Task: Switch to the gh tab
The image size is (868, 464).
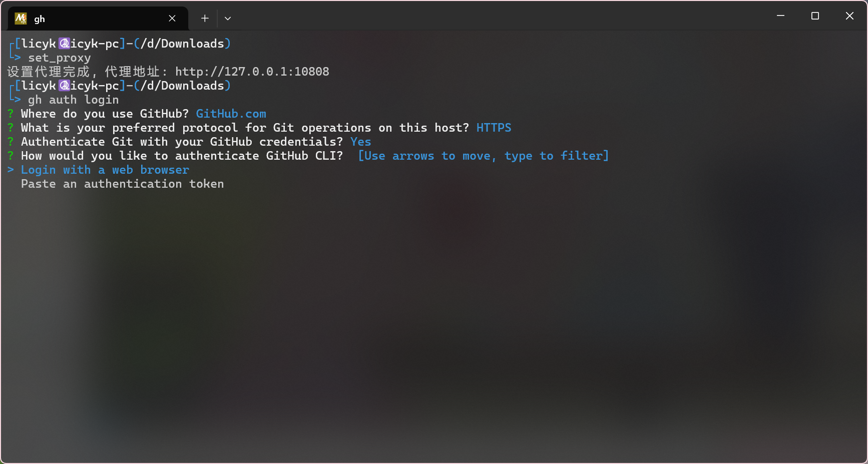Action: pos(90,19)
